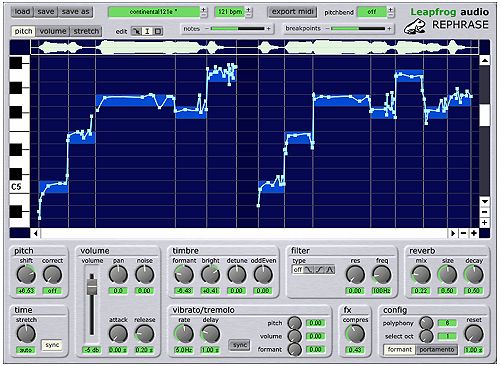Screen dimensions: 500x366
Task: Click the noise knob
Action: (145, 275)
